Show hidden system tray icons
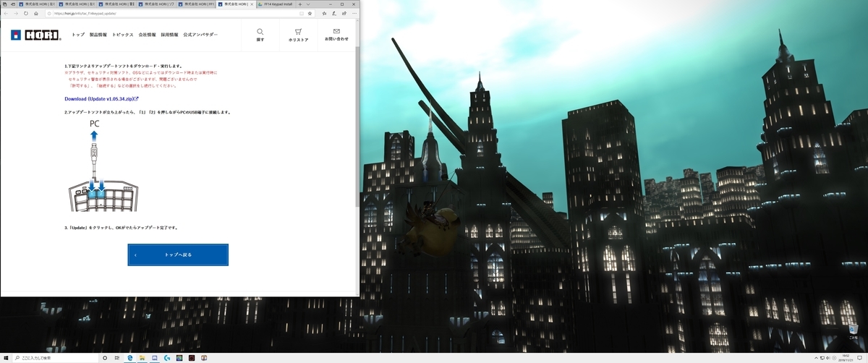 coord(816,358)
